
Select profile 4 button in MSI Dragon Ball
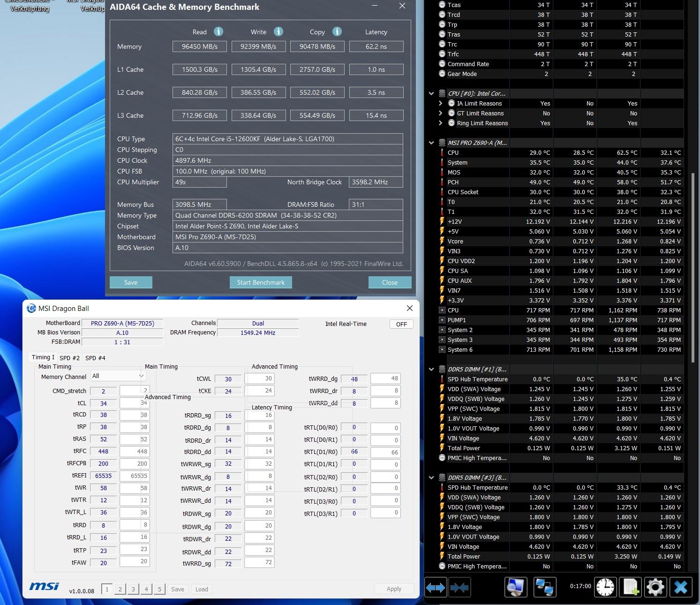point(146,589)
